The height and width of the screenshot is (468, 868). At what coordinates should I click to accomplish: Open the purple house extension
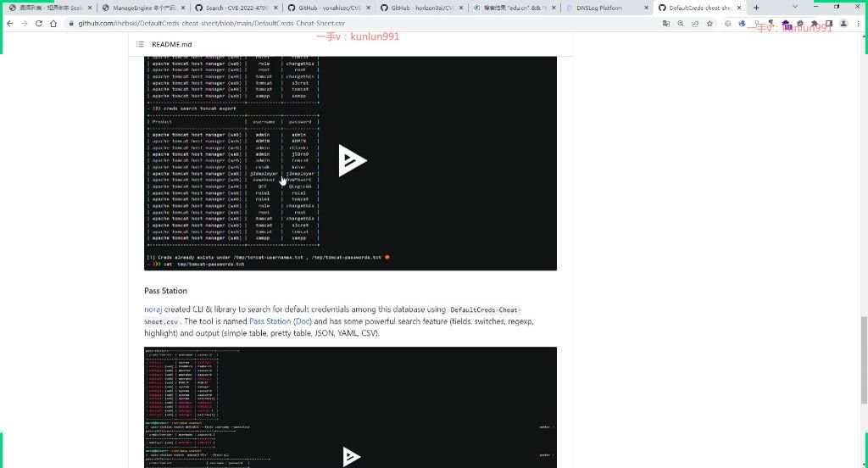point(787,24)
